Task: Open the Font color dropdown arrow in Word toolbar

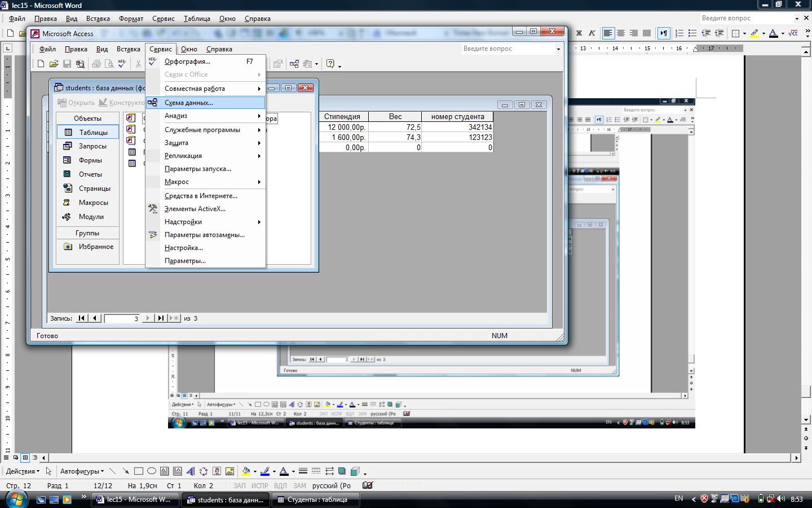Action: pyautogui.click(x=783, y=33)
